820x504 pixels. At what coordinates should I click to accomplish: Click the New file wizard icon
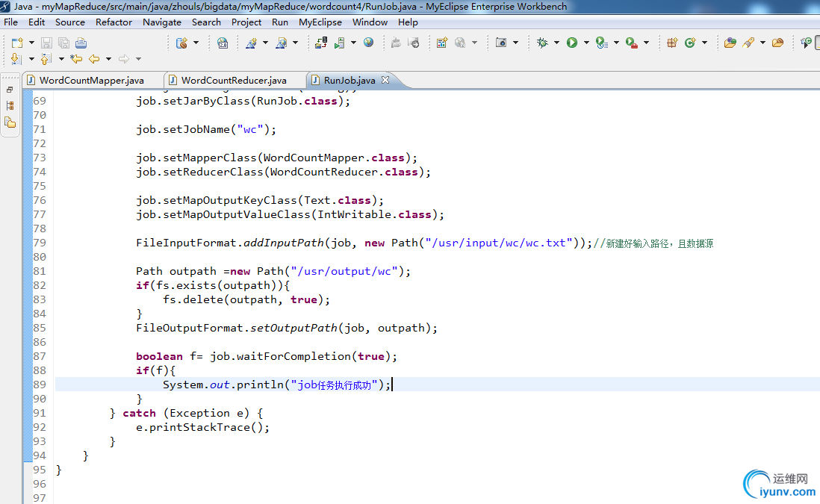click(17, 43)
